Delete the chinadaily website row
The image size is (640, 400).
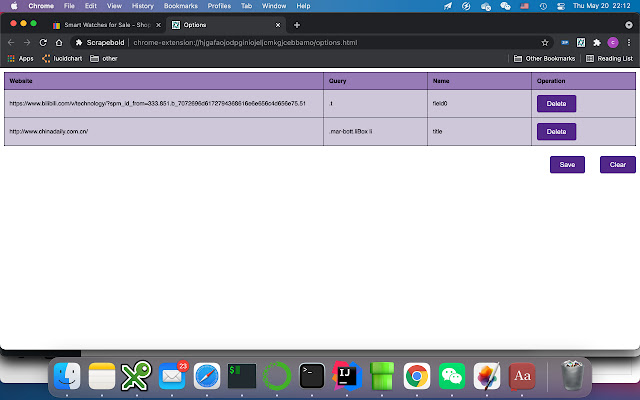click(556, 131)
